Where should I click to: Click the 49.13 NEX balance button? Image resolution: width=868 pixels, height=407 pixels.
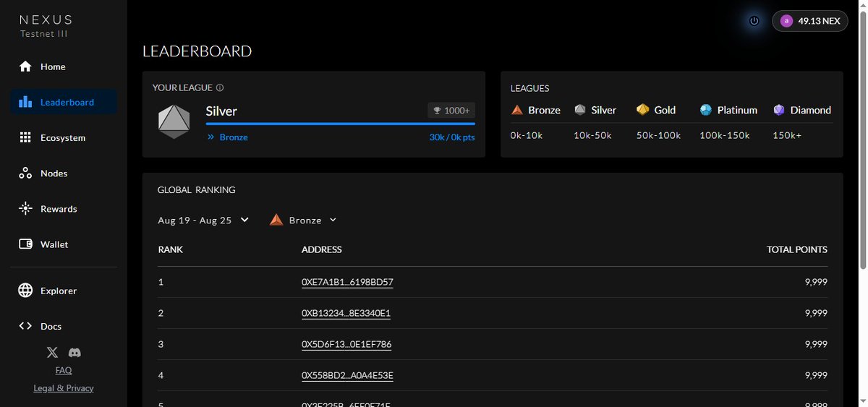[810, 21]
